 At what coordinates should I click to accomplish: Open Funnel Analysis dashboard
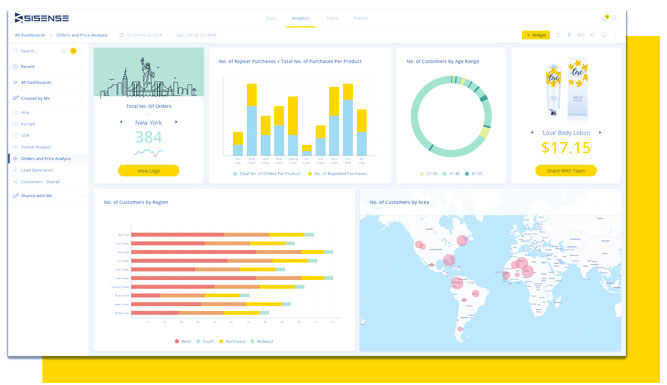[36, 147]
